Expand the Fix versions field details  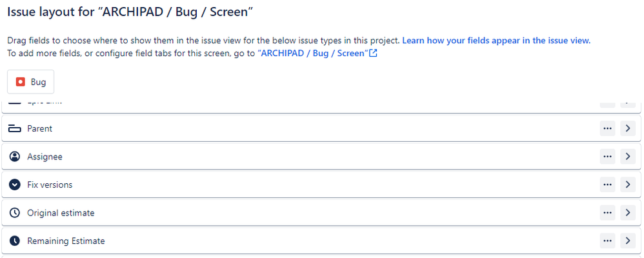click(628, 184)
